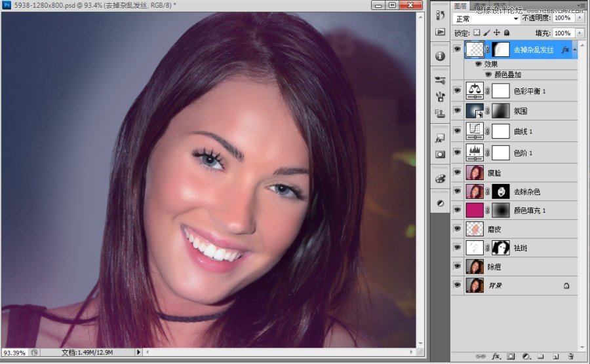Lock layer position move icon

pyautogui.click(x=497, y=33)
